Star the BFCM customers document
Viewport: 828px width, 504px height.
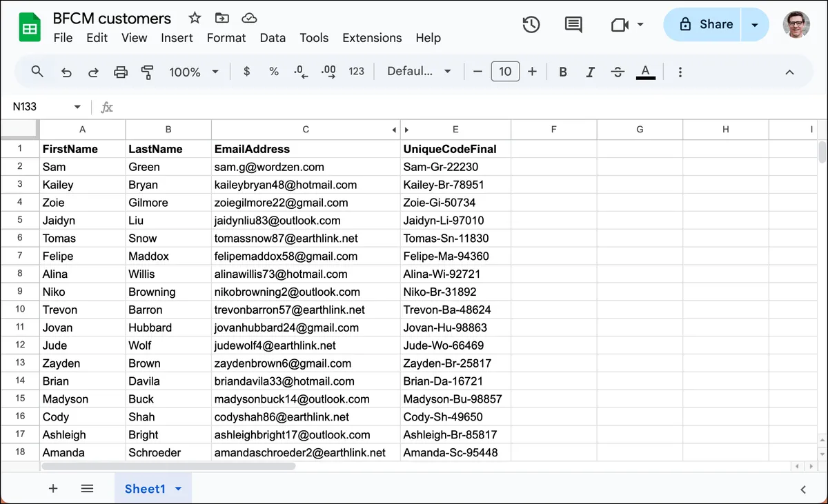195,18
